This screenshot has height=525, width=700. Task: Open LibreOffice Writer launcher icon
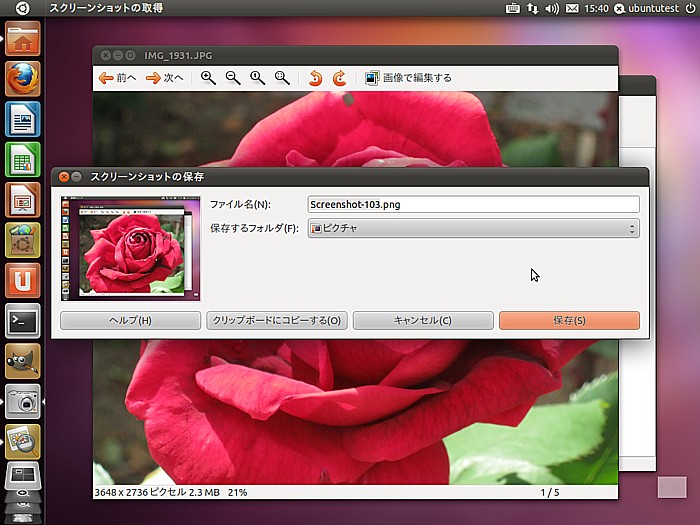coord(23,119)
